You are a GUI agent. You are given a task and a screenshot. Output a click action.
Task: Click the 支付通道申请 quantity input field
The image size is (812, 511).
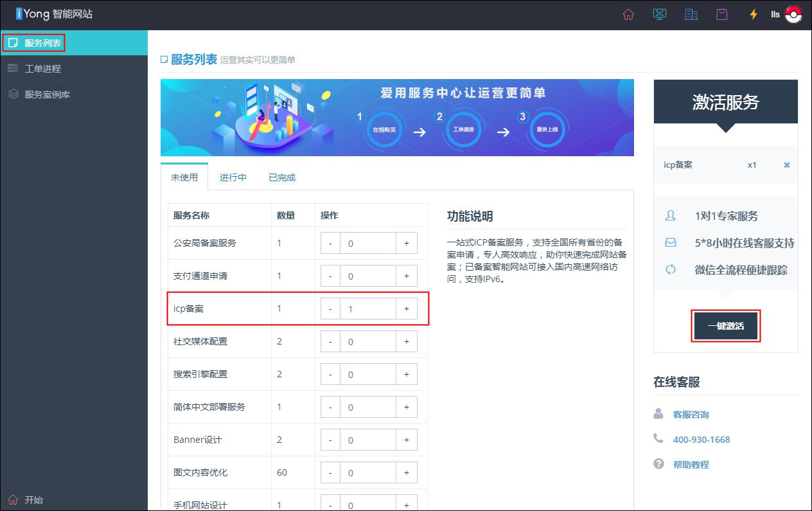click(x=367, y=276)
